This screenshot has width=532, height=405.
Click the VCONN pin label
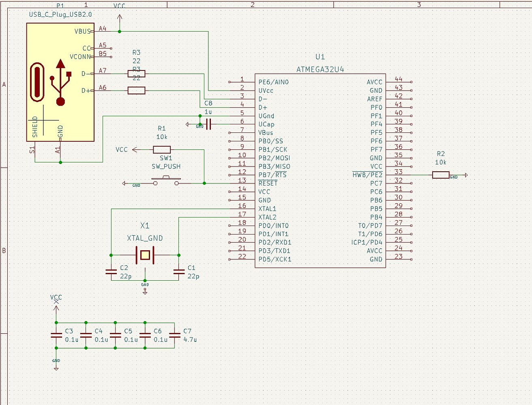[x=80, y=57]
